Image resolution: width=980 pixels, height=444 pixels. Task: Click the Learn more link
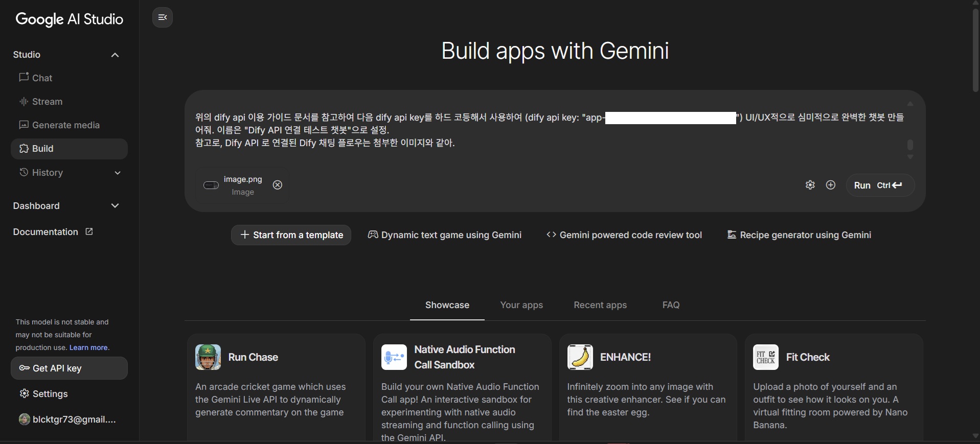click(x=88, y=347)
